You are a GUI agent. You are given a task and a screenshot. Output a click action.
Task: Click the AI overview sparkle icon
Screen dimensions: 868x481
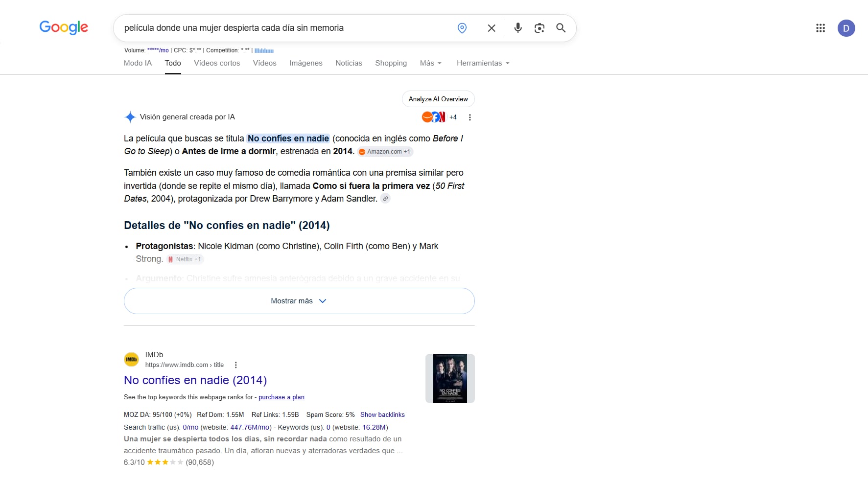point(130,117)
